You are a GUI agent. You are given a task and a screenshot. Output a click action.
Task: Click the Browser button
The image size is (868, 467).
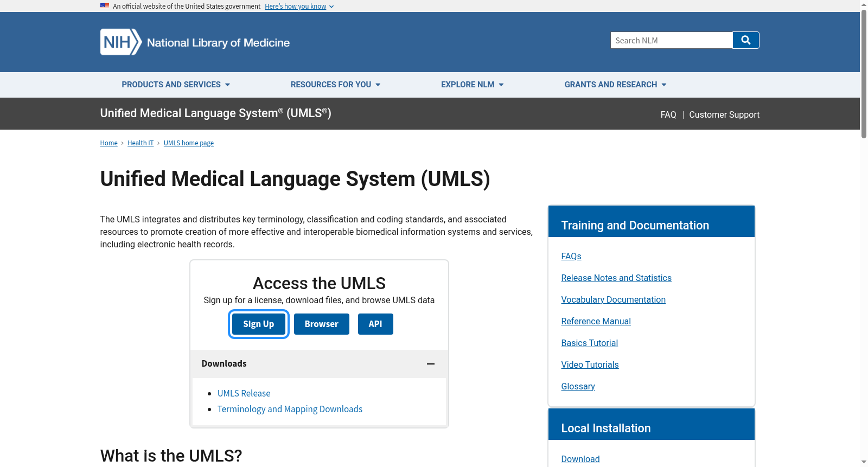coord(322,324)
